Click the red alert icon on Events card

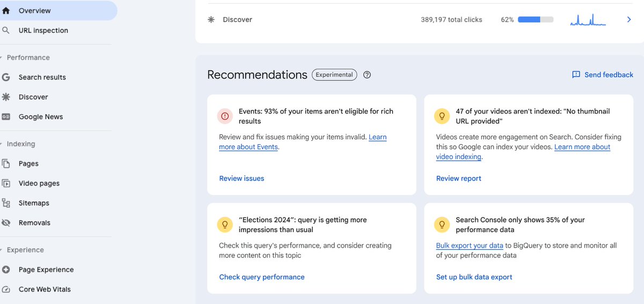[x=225, y=116]
